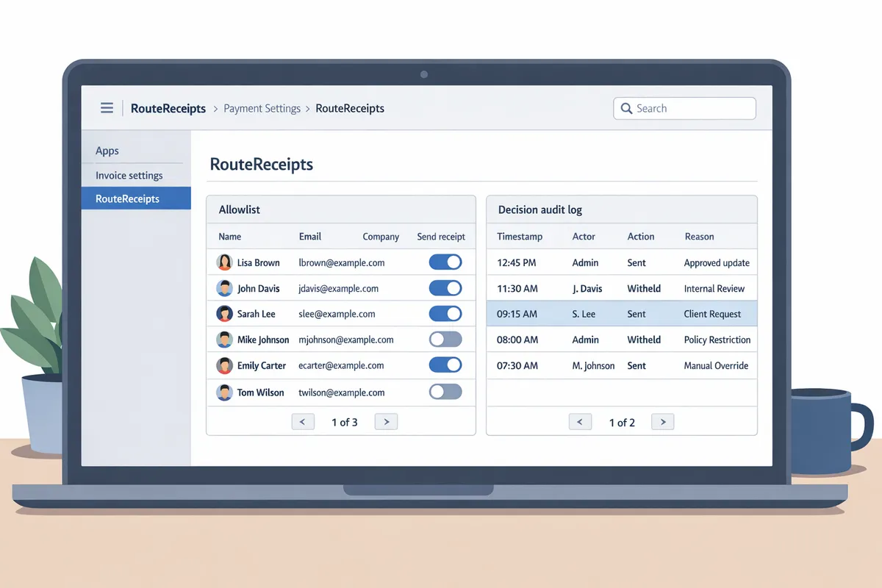The width and height of the screenshot is (882, 588).
Task: Click the Policy Restriction reason
Action: click(x=717, y=340)
